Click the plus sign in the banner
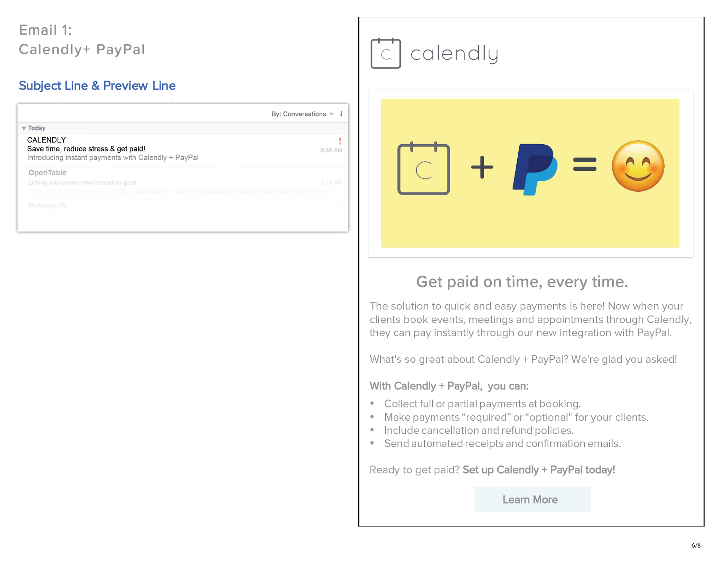 [x=482, y=167]
